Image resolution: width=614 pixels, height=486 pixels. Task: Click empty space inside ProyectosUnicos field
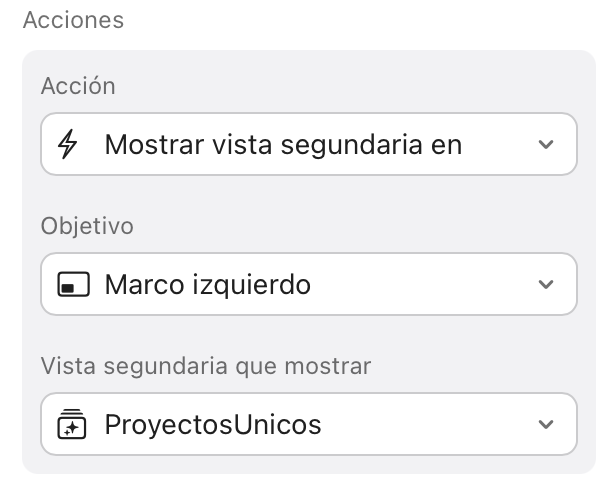[x=430, y=425]
